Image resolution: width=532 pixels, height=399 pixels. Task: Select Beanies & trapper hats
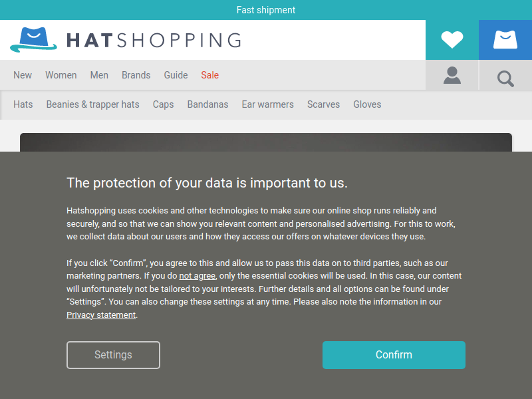tap(92, 104)
